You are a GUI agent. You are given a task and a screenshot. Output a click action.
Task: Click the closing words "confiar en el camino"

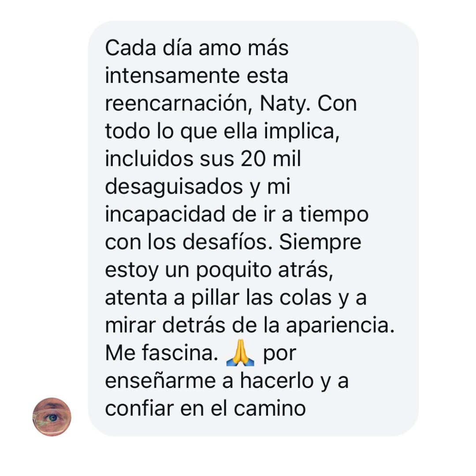(x=205, y=409)
